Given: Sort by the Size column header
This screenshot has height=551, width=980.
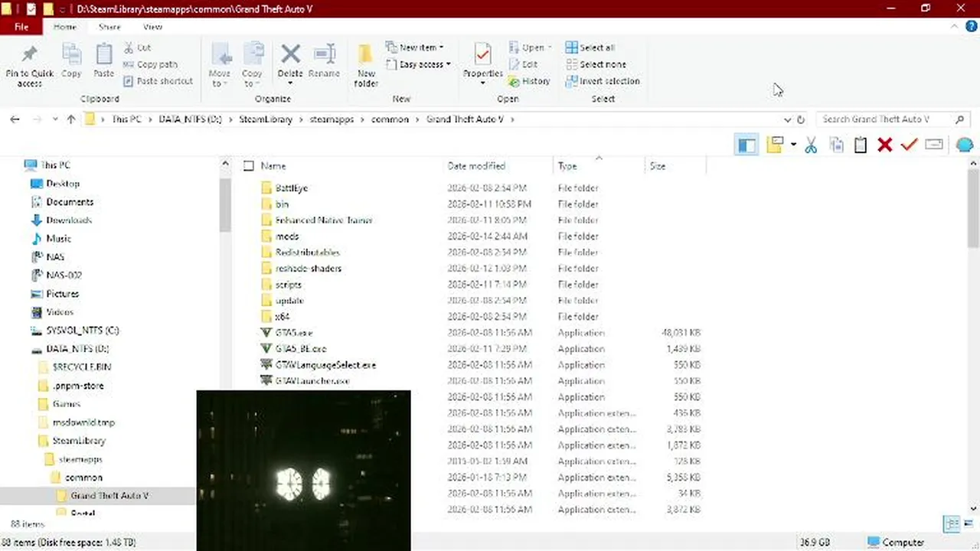Looking at the screenshot, I should click(658, 165).
